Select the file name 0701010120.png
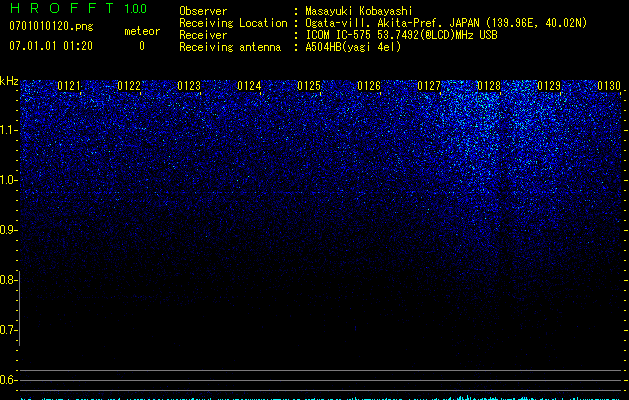 (51, 26)
